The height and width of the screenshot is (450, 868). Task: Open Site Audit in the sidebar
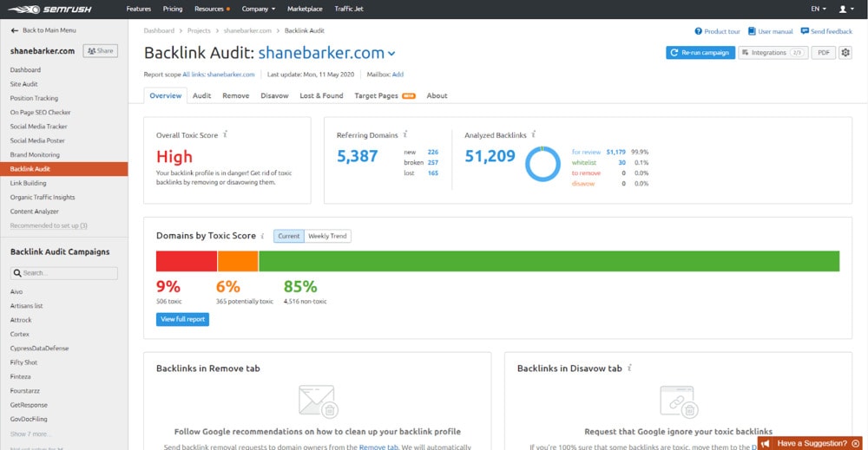click(x=23, y=84)
